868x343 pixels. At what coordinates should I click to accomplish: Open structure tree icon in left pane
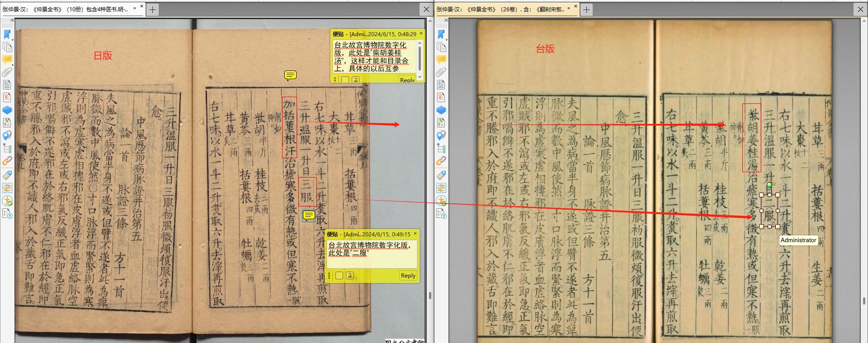coord(7,148)
